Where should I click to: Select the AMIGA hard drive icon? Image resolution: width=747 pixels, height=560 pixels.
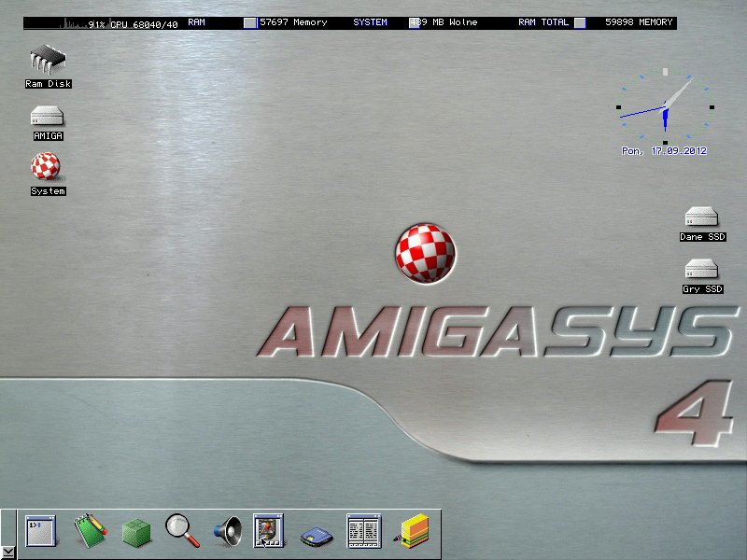(48, 116)
